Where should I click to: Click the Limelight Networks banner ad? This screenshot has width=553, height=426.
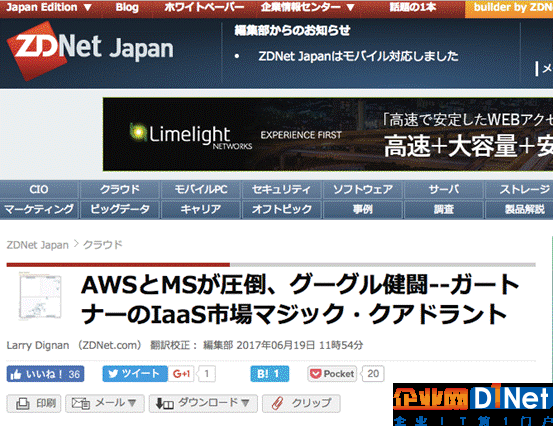[x=328, y=134]
